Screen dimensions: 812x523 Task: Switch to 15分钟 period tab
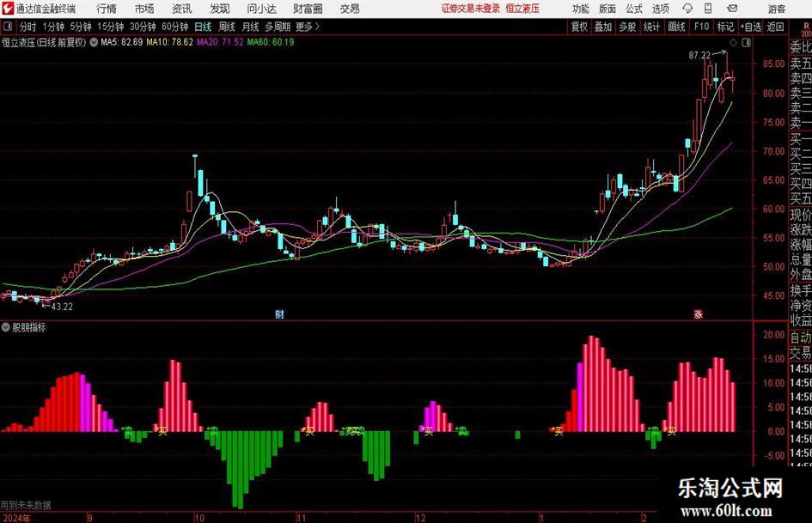point(111,27)
